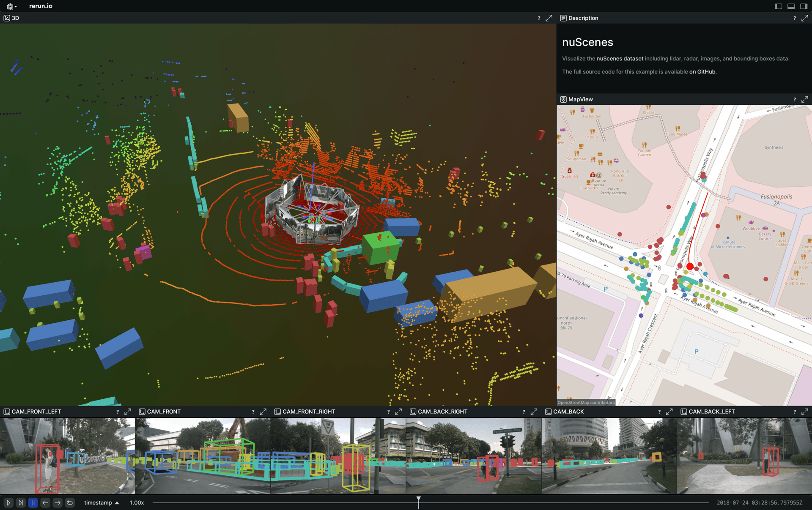Toggle the left blueprint panel

(778, 6)
